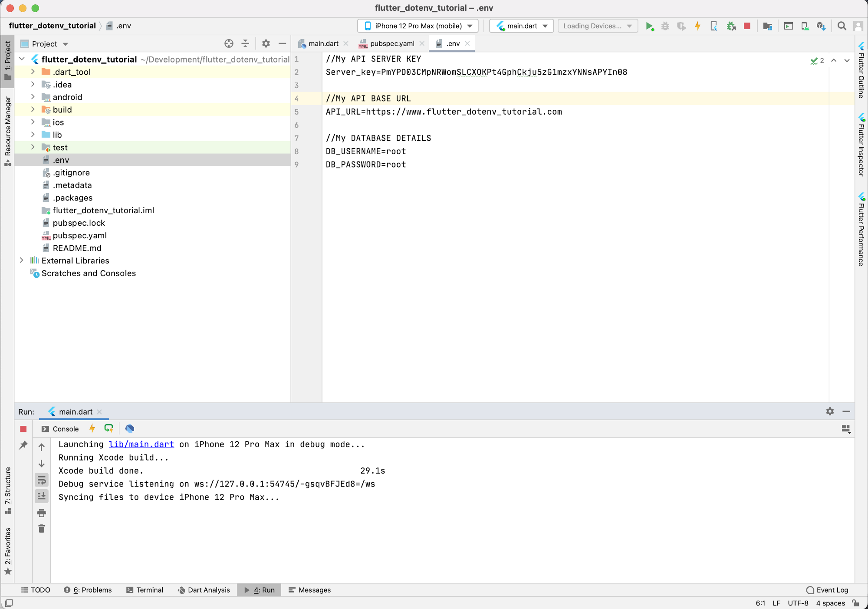This screenshot has width=868, height=609.
Task: Collapse the flutter_dotenv_tutorial root node
Action: 21,59
